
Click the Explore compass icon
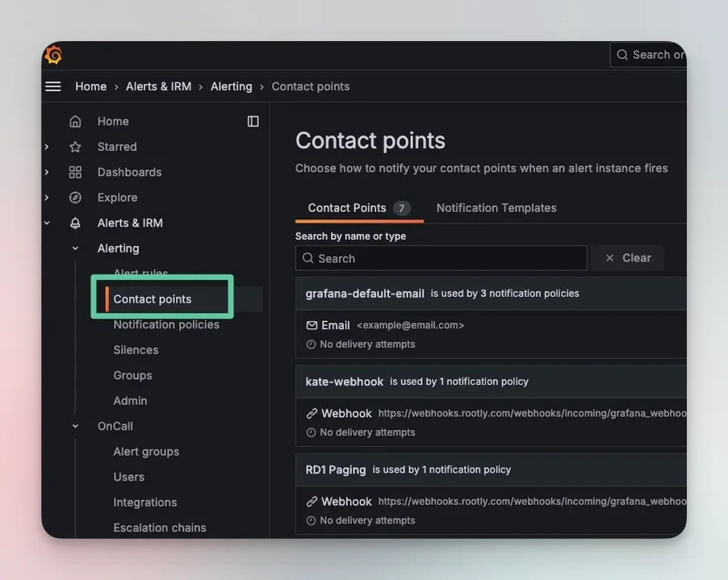pos(75,198)
